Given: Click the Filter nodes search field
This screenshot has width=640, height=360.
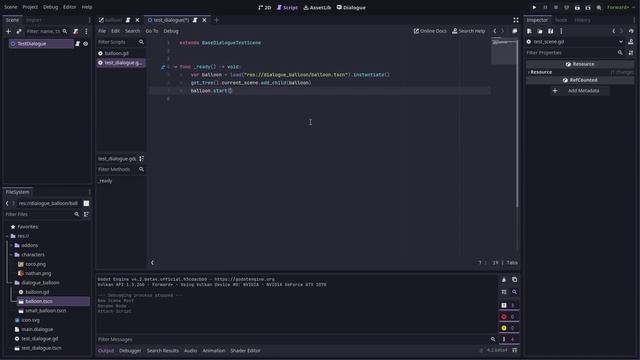Looking at the screenshot, I should (x=47, y=31).
